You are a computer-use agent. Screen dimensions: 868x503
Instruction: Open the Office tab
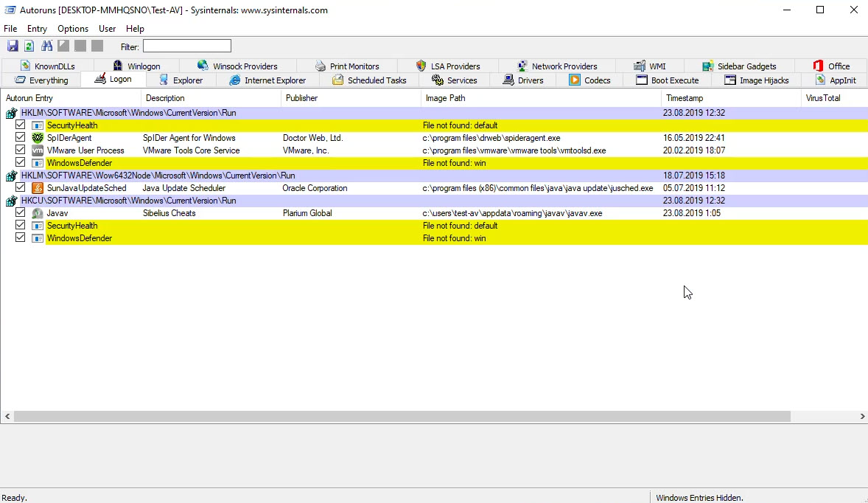coord(831,66)
